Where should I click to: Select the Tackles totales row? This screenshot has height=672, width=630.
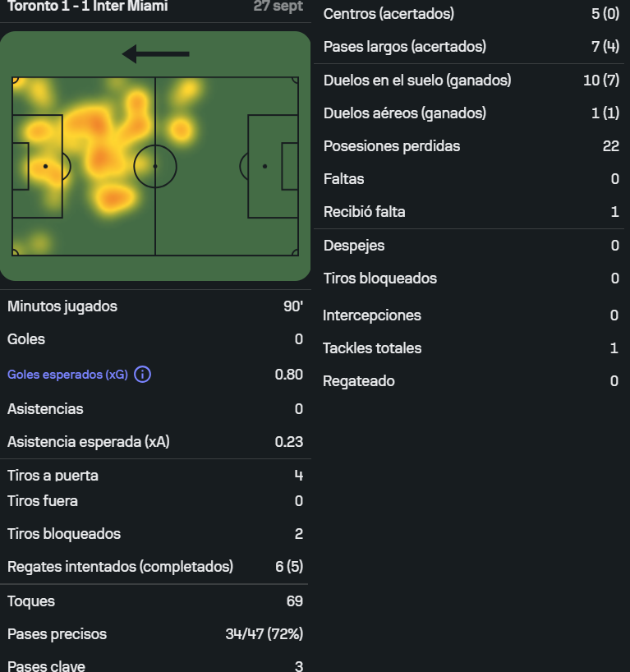click(471, 348)
